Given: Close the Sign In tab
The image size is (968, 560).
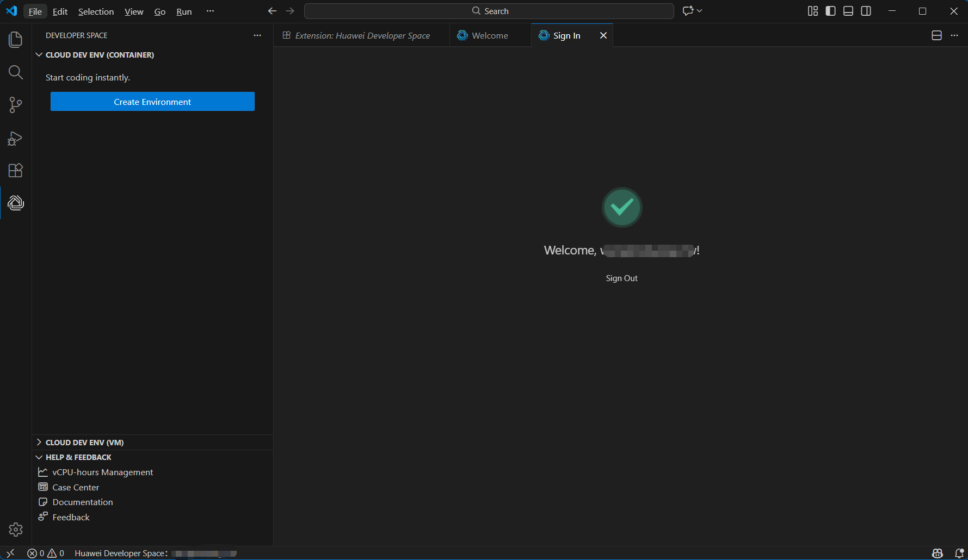Looking at the screenshot, I should click(603, 35).
